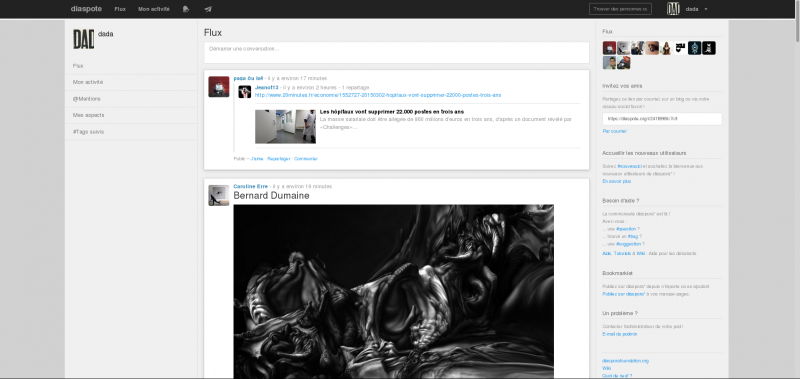Screen dimensions: 800x379
Task: Open Caroline Erre's avatar on the Bernard Dumaine post
Action: [219, 195]
